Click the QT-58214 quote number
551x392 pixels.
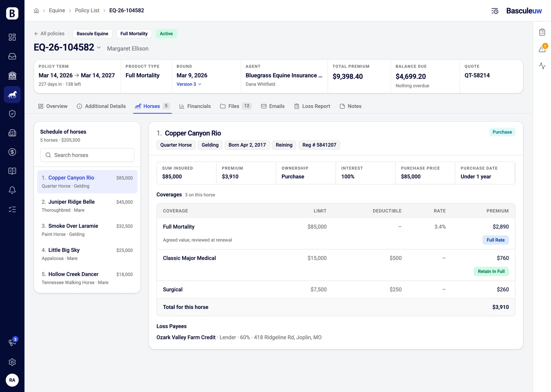point(477,75)
